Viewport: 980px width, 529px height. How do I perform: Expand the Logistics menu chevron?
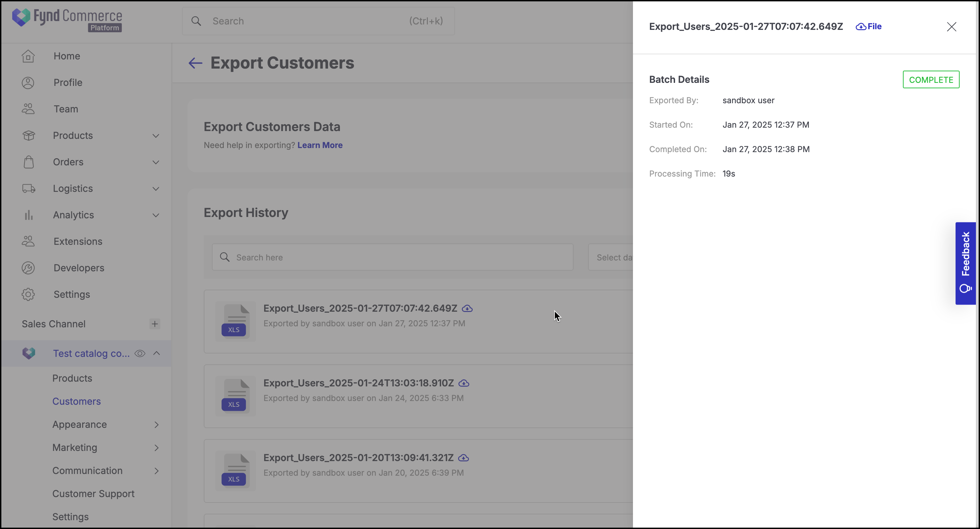156,189
